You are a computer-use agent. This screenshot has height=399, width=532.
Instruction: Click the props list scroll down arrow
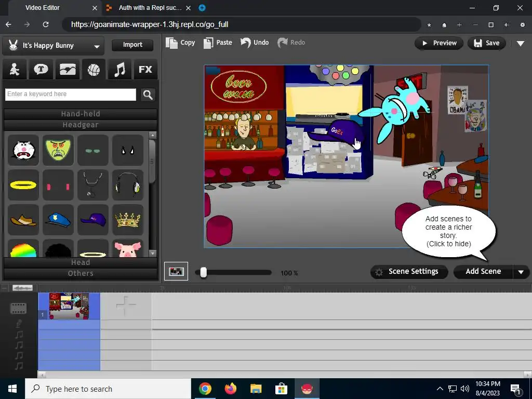coord(153,254)
